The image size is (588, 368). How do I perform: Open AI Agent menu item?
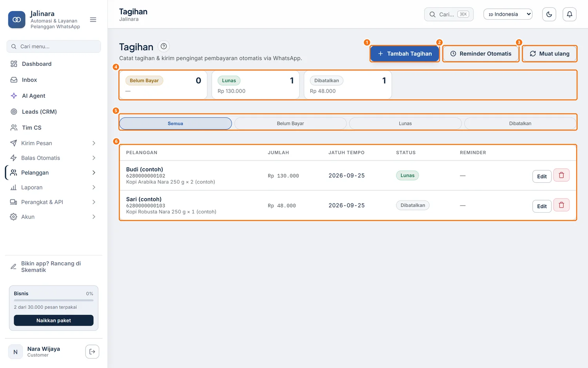(54, 96)
